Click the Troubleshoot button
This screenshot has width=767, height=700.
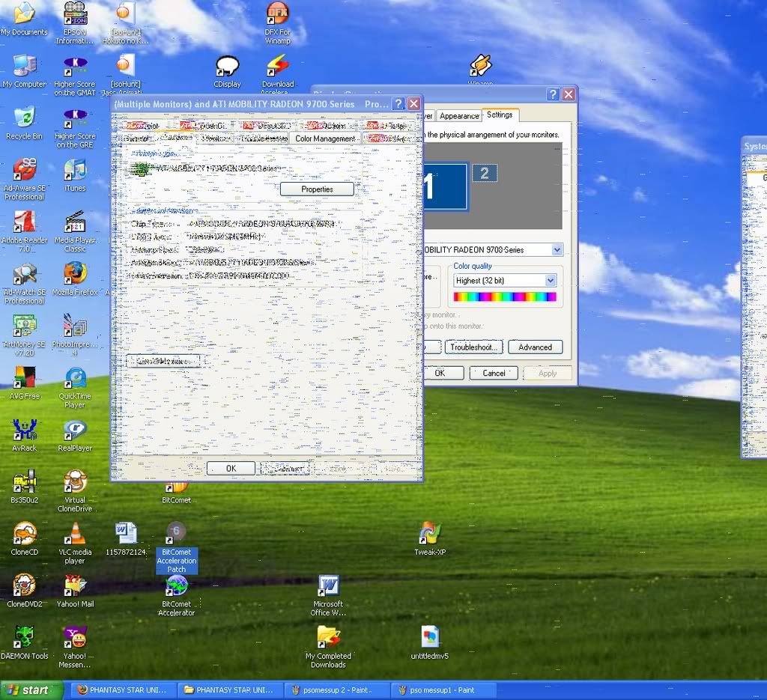pos(473,347)
